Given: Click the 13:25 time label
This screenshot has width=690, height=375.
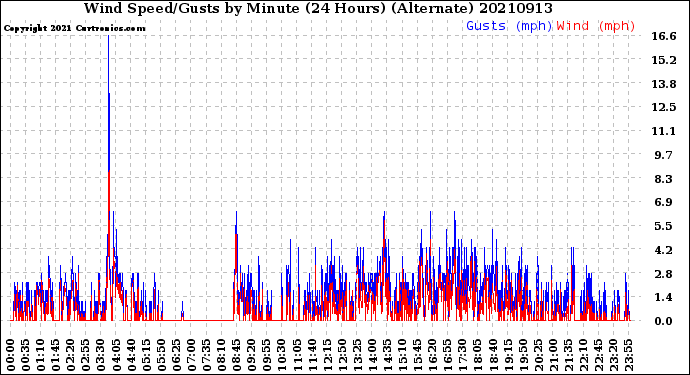Looking at the screenshot, I should 357,355.
